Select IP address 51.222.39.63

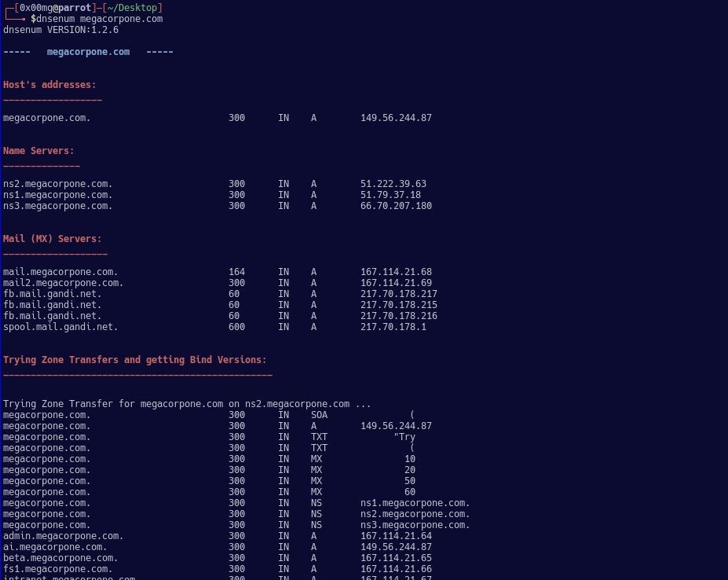pyautogui.click(x=393, y=184)
